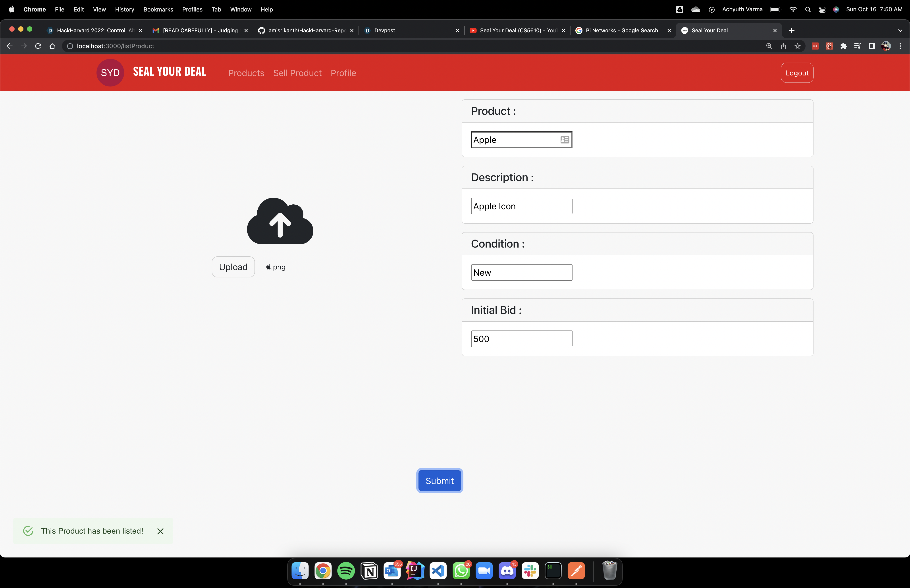Click autofill icon in Product field
This screenshot has width=910, height=588.
point(565,140)
